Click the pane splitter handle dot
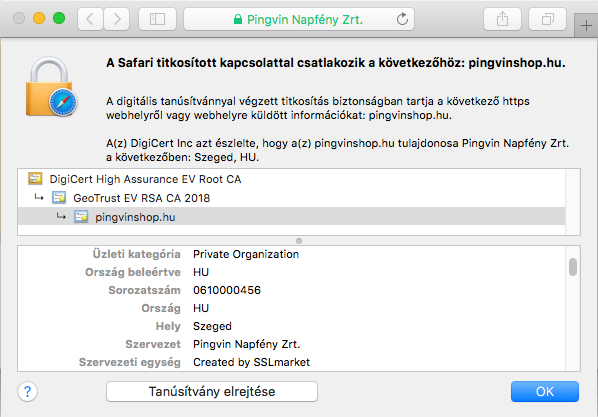Image resolution: width=598 pixels, height=417 pixels. click(x=299, y=241)
